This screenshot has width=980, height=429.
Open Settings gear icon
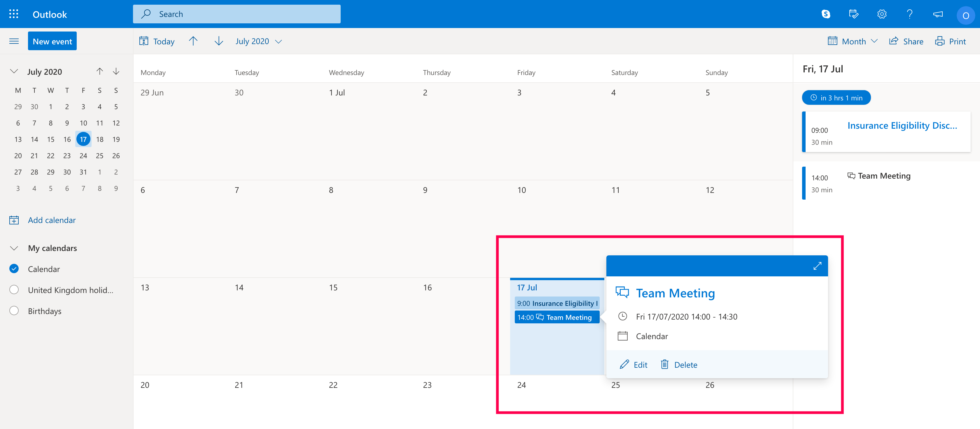[x=881, y=14]
